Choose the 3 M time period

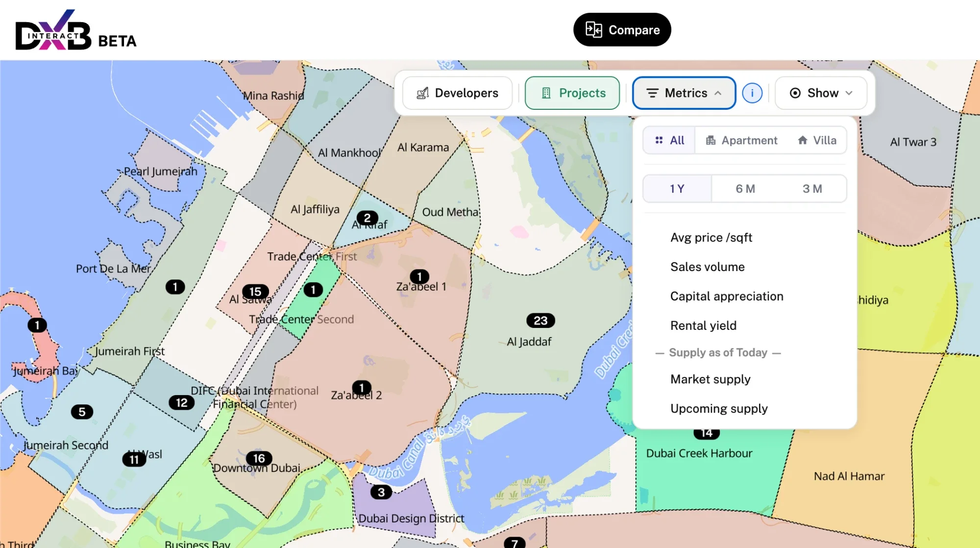pyautogui.click(x=812, y=189)
